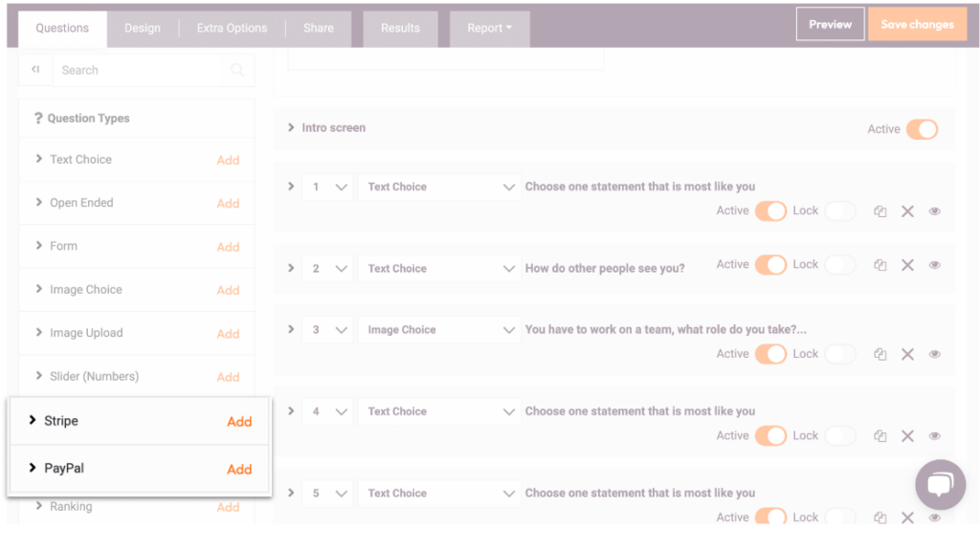The image size is (980, 551).
Task: Open the chat support bubble
Action: click(x=939, y=485)
